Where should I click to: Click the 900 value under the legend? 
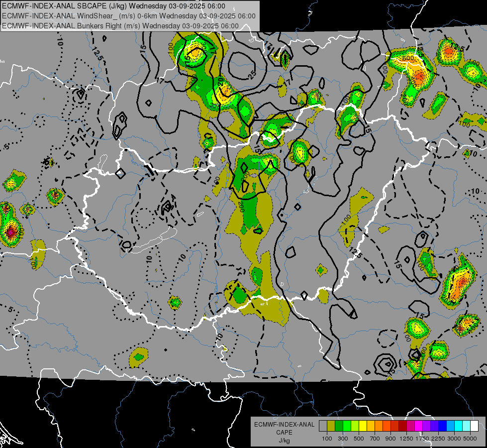[x=390, y=439]
